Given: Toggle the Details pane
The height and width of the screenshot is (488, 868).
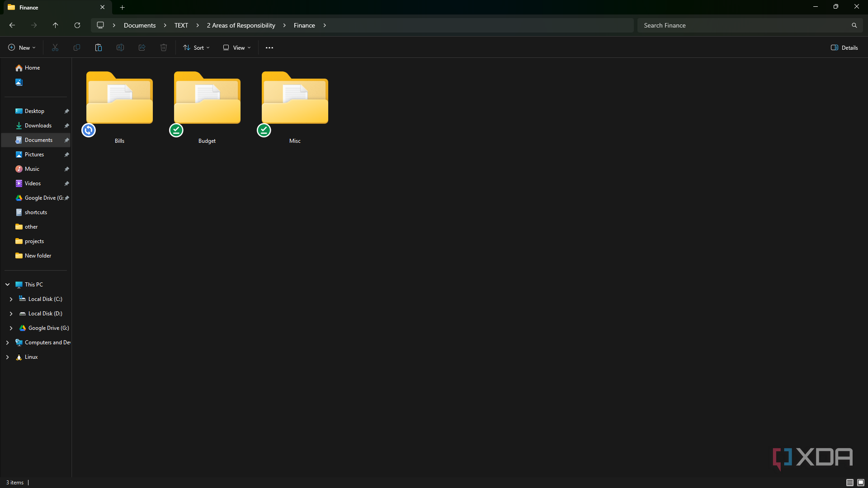Looking at the screenshot, I should 844,47.
